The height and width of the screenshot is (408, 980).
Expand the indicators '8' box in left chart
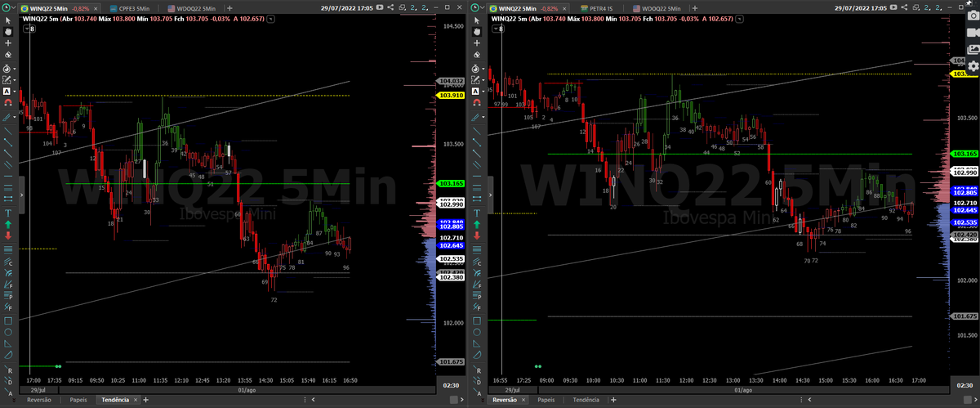[x=29, y=28]
